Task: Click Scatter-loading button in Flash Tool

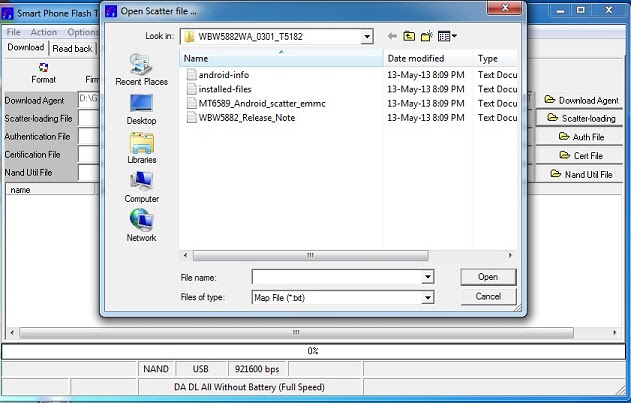Action: [581, 118]
